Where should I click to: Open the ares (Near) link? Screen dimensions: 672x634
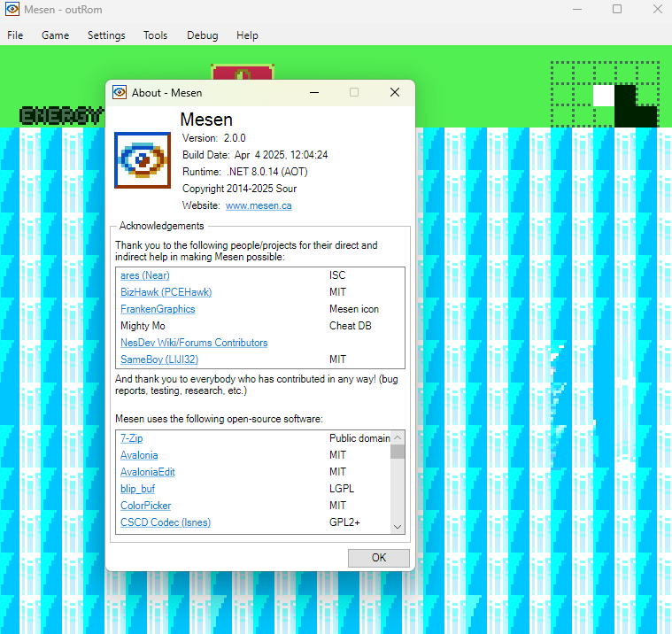coord(144,275)
